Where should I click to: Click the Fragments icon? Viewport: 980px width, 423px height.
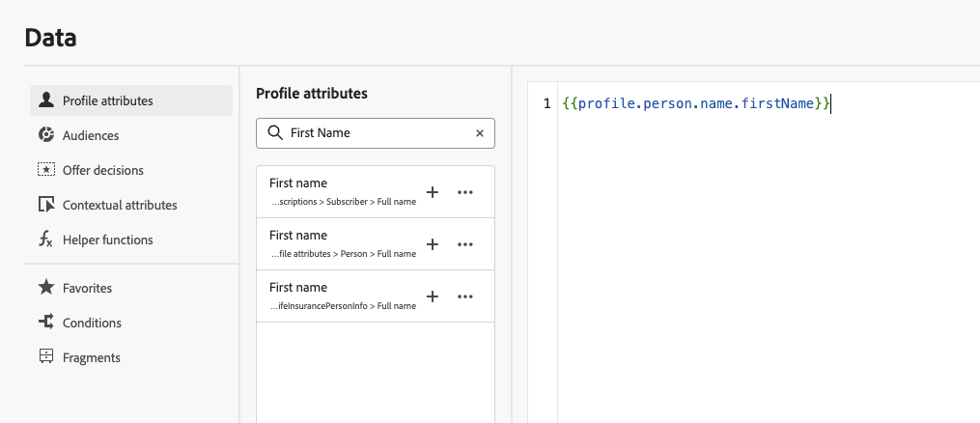pyautogui.click(x=45, y=356)
